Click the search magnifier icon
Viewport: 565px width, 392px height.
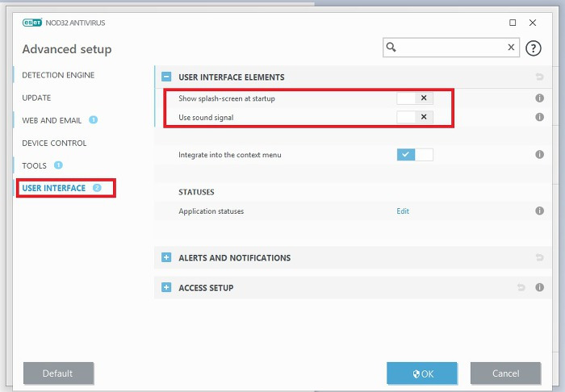click(x=391, y=47)
